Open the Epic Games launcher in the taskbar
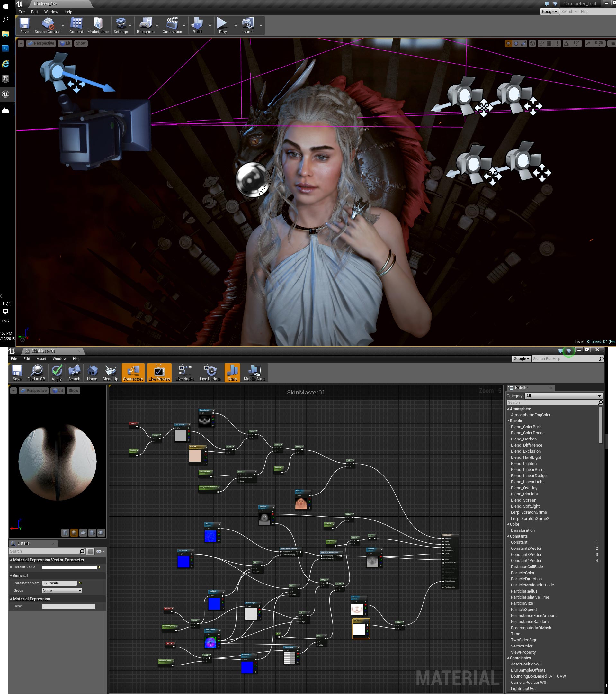Screen dimensions: 616x697 click(5, 79)
